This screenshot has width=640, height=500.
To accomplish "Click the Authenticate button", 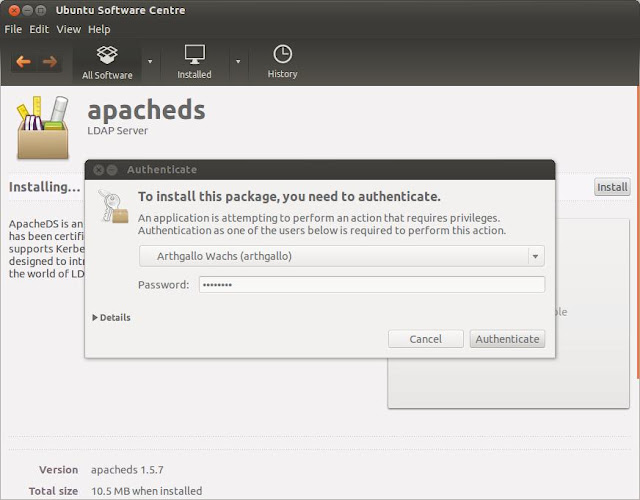I will pos(507,339).
